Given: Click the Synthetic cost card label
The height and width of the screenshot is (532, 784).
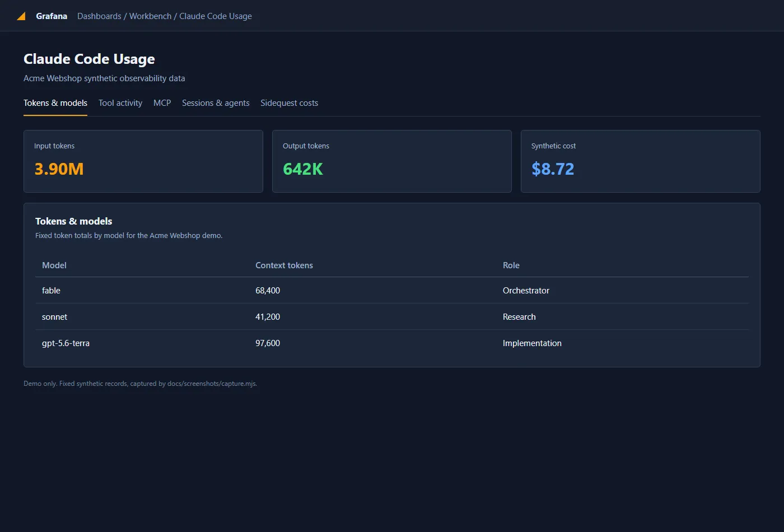Looking at the screenshot, I should point(553,146).
